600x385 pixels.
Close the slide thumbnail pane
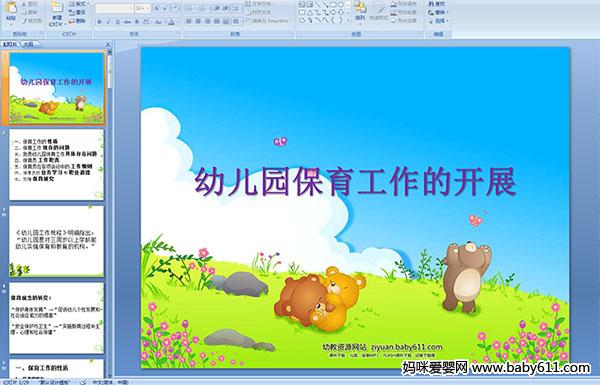tap(108, 44)
